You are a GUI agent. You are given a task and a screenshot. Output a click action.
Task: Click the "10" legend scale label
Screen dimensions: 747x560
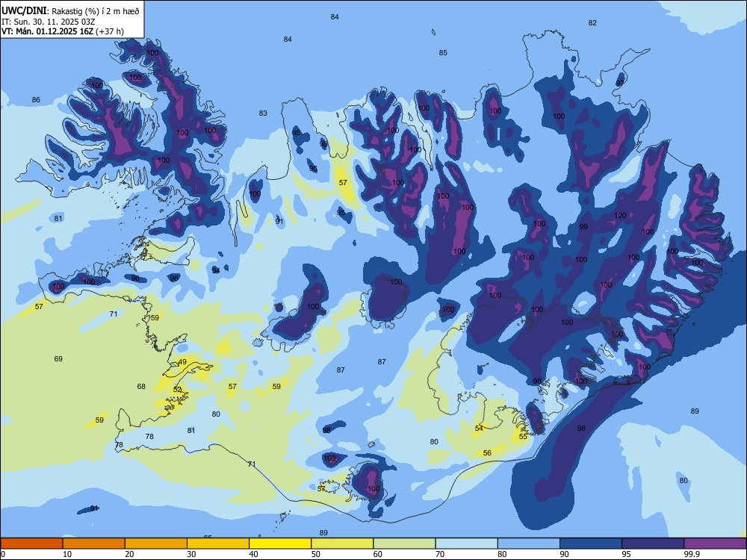(x=67, y=554)
